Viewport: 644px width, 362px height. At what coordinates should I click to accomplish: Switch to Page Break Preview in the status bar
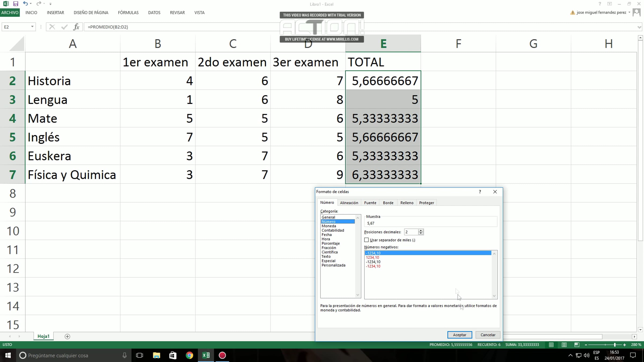(577, 345)
